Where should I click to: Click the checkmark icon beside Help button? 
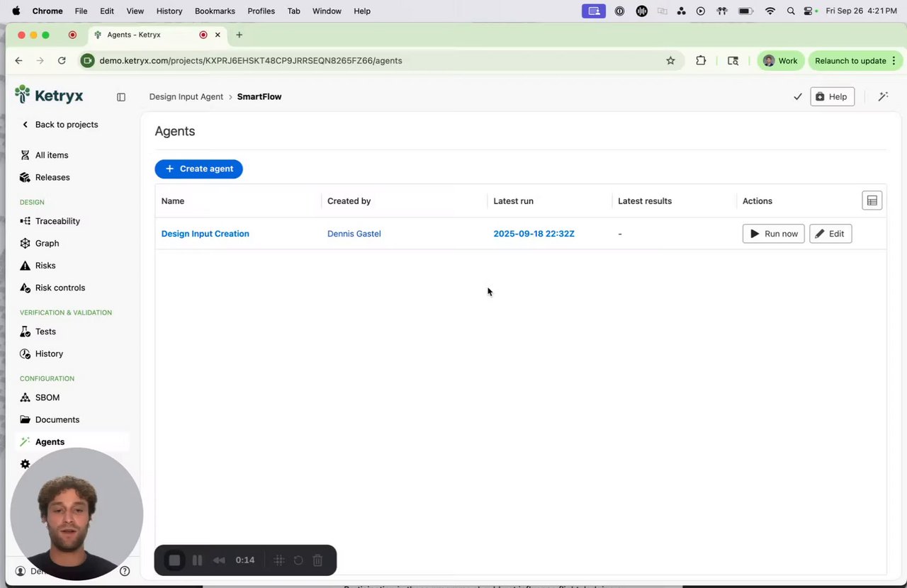[798, 97]
